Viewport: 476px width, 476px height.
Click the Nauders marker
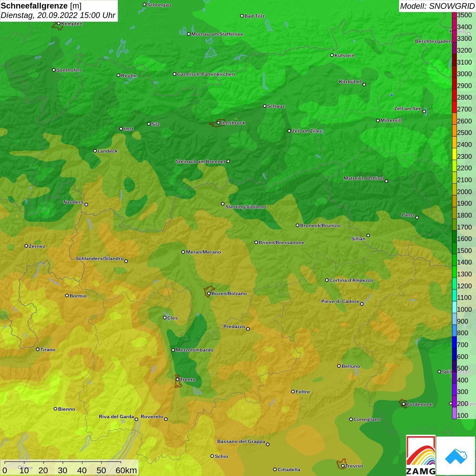click(86, 204)
